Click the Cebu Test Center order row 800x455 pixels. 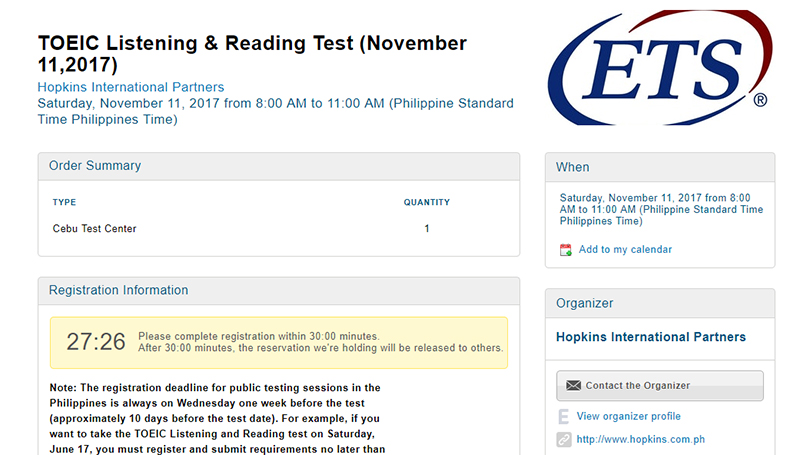pos(279,229)
